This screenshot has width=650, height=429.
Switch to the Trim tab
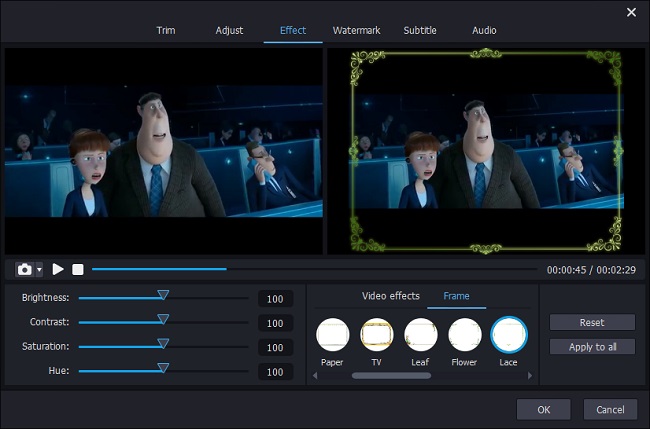(x=166, y=30)
